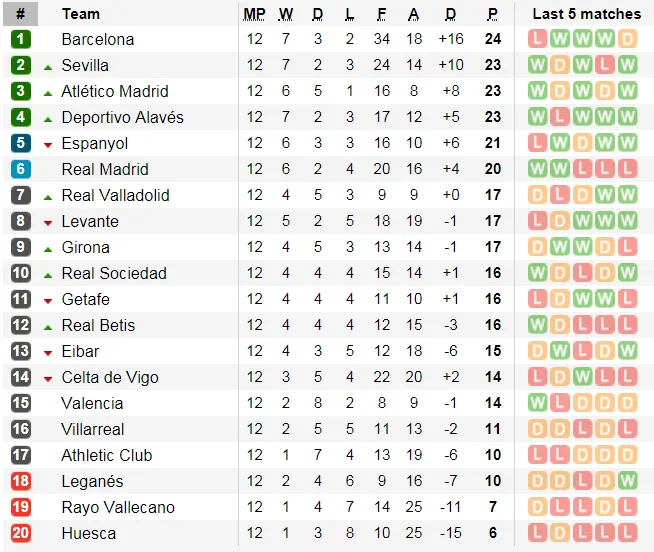Screen dimensions: 654x552
Task: Open the Atlético Madrid team link
Action: tap(115, 91)
